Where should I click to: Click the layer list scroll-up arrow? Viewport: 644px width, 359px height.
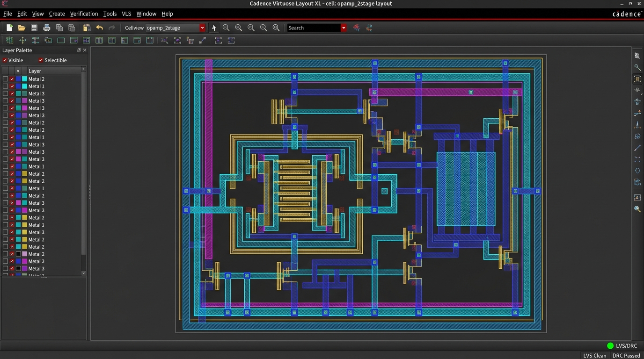84,69
